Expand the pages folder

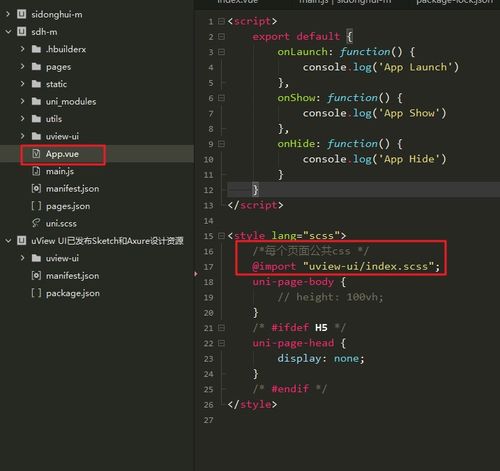[x=22, y=66]
